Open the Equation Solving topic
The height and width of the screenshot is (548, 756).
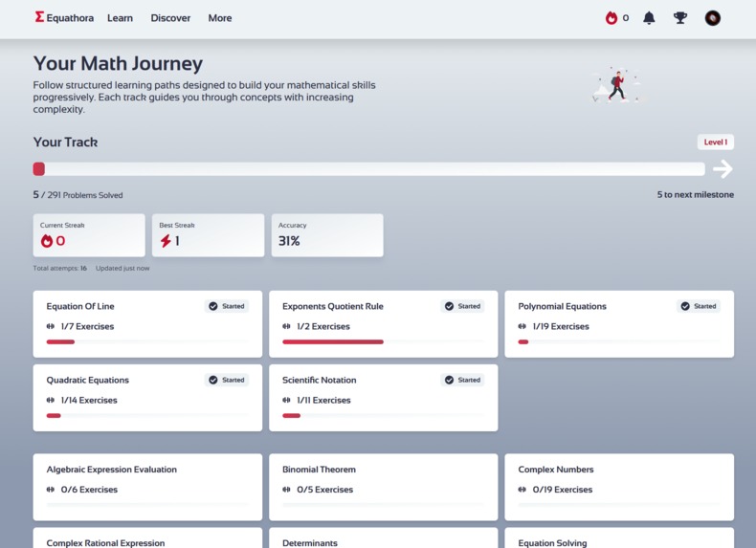(x=619, y=537)
